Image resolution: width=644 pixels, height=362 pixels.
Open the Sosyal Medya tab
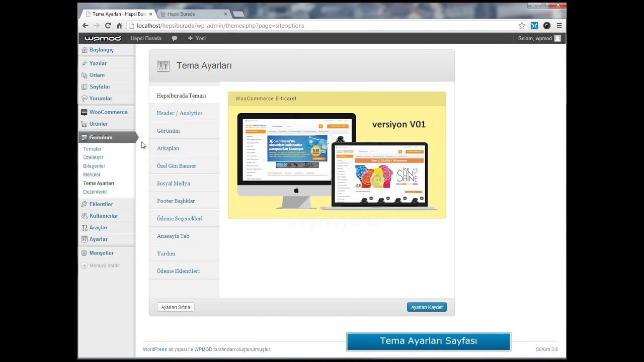pyautogui.click(x=184, y=184)
